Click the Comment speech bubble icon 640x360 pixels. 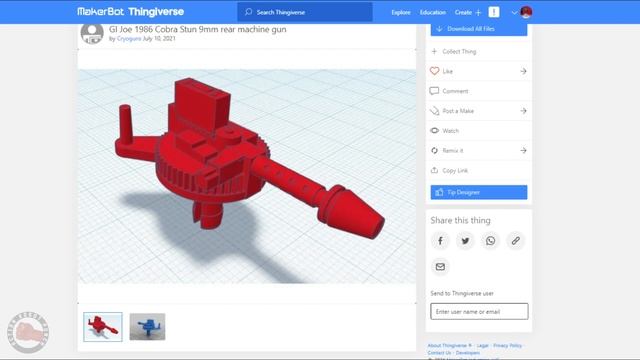[x=434, y=91]
